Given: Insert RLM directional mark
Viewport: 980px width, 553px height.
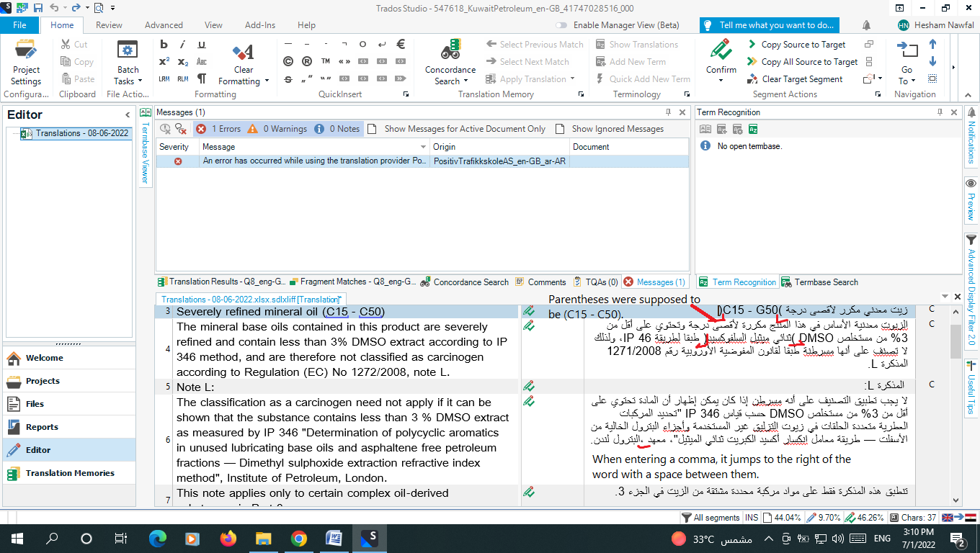Looking at the screenshot, I should coord(183,79).
